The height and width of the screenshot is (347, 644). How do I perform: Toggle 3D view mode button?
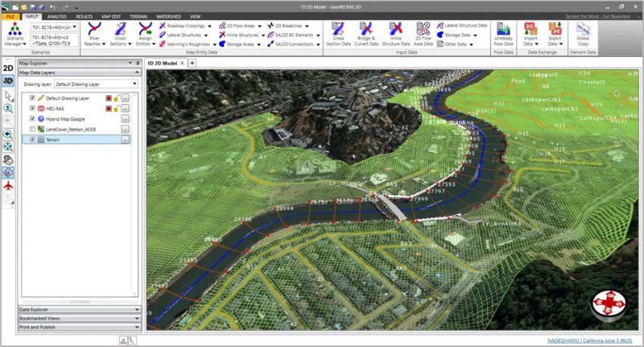click(8, 81)
